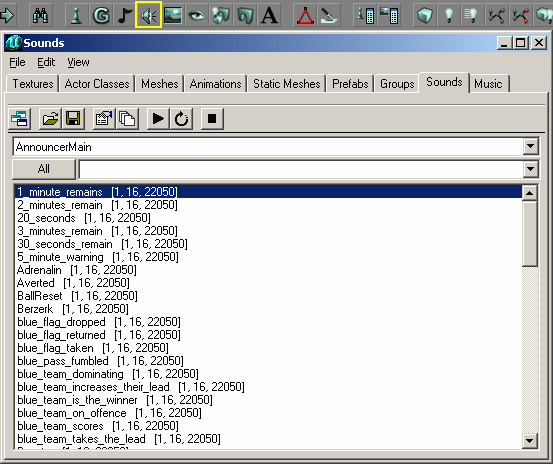Expand the group filter dropdown
The width and height of the screenshot is (553, 464).
(x=530, y=169)
